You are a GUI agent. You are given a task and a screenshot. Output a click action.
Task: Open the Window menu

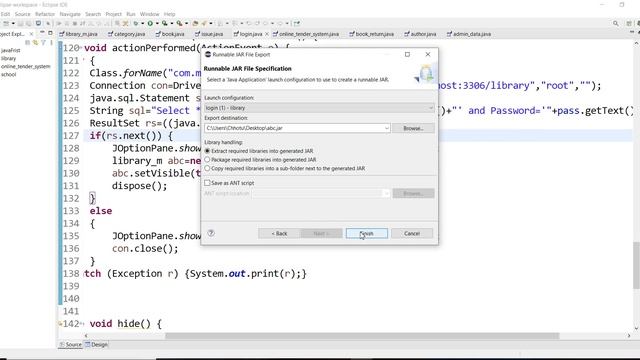tap(149, 14)
